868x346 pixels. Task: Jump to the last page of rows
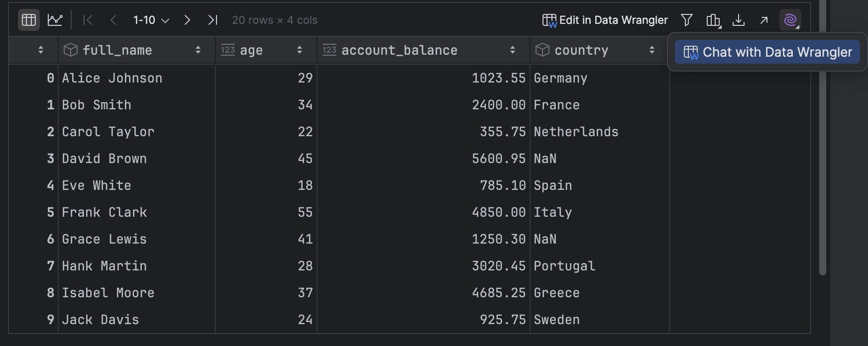click(213, 20)
